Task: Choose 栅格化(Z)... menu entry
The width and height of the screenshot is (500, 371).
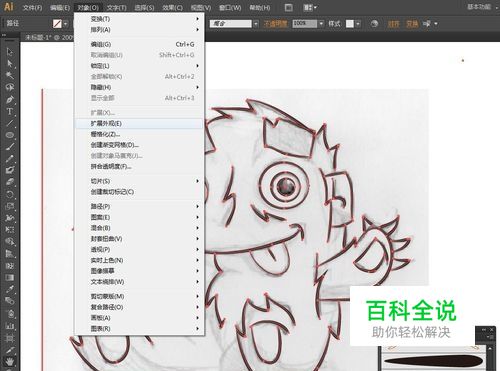Action: point(139,134)
